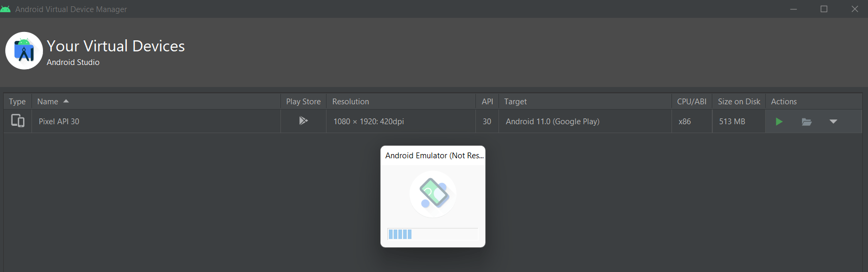Click the API column header

click(x=487, y=102)
